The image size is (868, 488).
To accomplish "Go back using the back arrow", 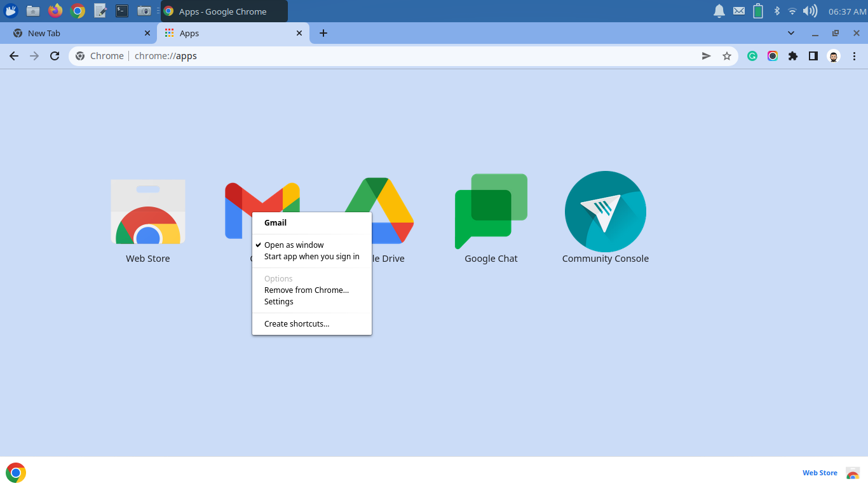I will coord(14,56).
